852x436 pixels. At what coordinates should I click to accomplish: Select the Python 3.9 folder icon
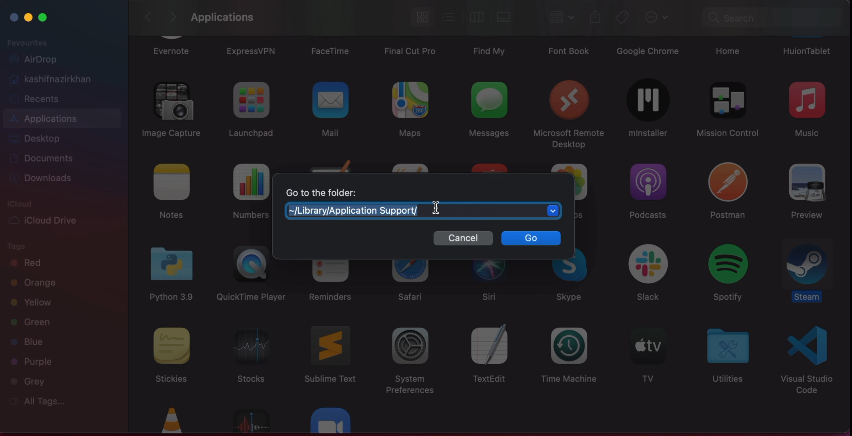[171, 264]
